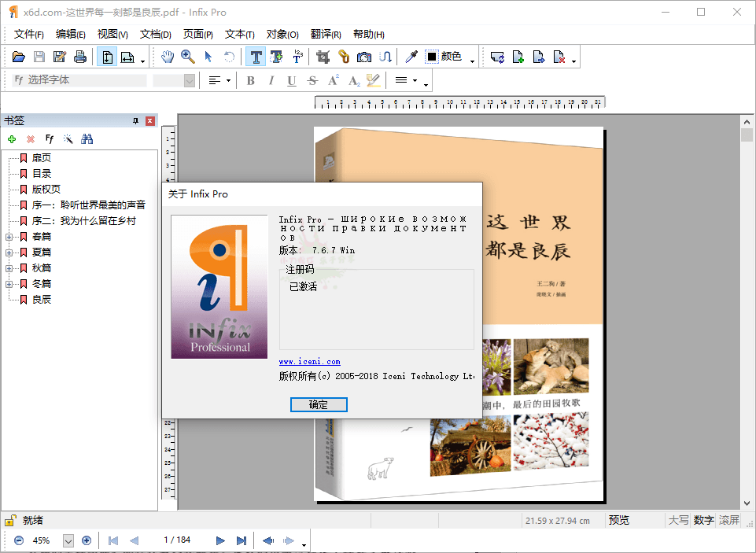Viewport: 756px width, 553px height.
Task: Select the Hand pan tool
Action: [168, 57]
